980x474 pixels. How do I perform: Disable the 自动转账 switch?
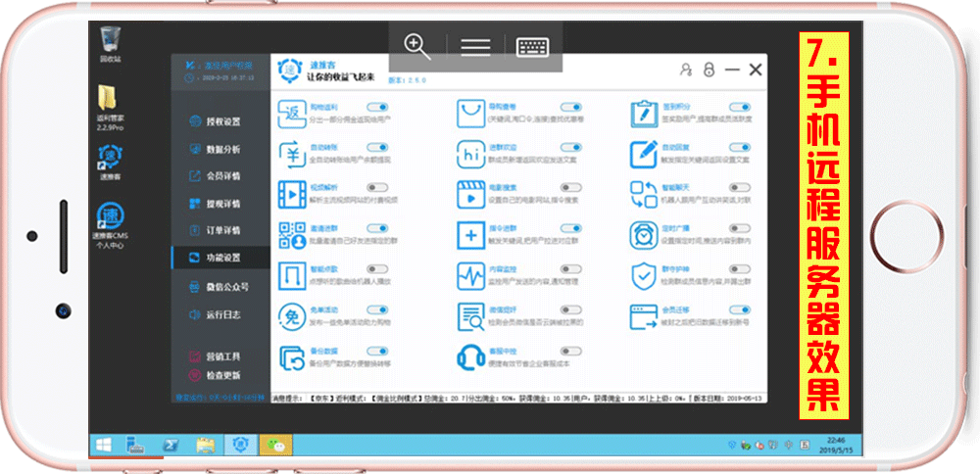tap(377, 147)
